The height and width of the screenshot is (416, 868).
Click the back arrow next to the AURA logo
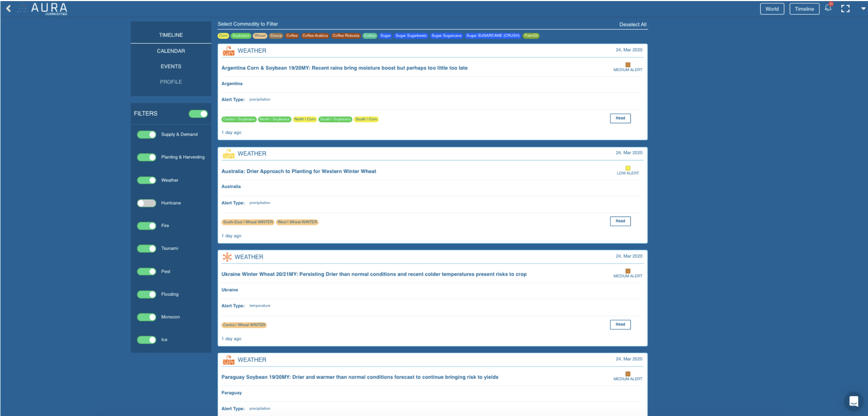(x=8, y=8)
